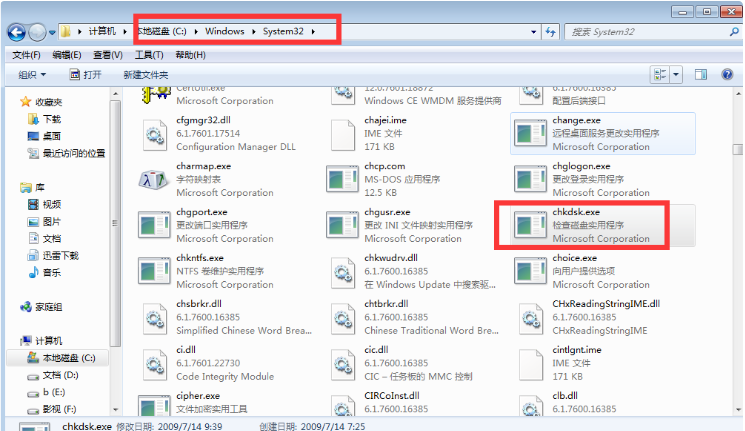Screen dimensions: 745x431
Task: Go back with the Back arrow button
Action: click(17, 32)
